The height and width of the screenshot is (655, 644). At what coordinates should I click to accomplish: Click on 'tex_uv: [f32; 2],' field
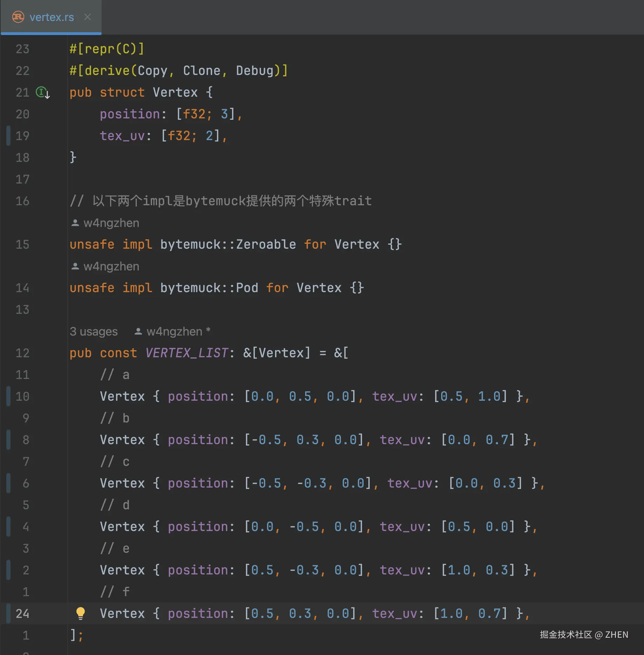[164, 136]
